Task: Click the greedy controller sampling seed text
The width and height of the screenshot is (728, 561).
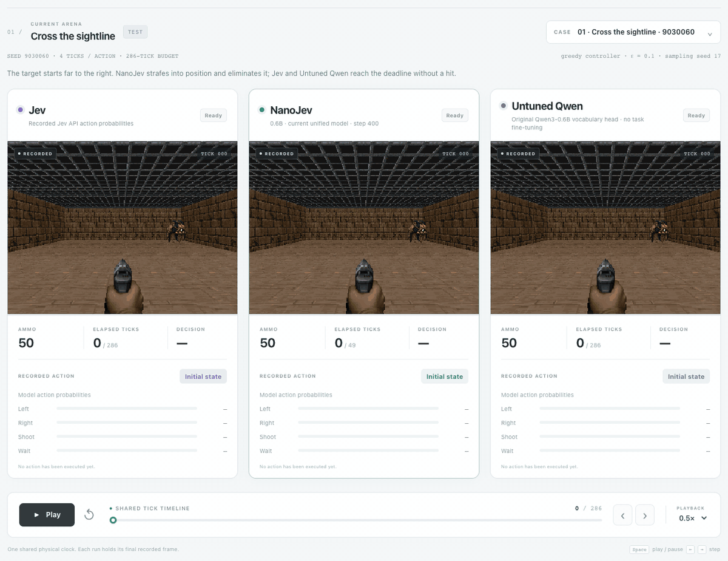Action: [641, 56]
